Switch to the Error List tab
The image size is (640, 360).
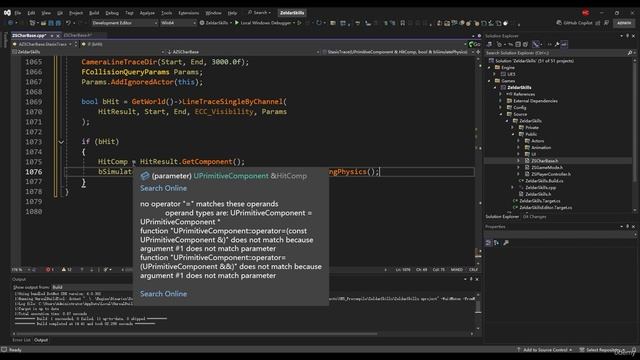point(21,340)
